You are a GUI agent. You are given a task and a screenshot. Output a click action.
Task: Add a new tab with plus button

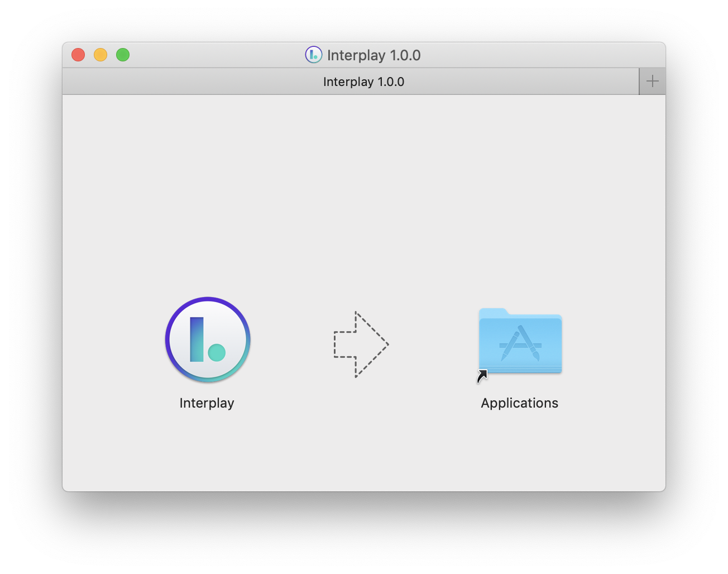652,82
